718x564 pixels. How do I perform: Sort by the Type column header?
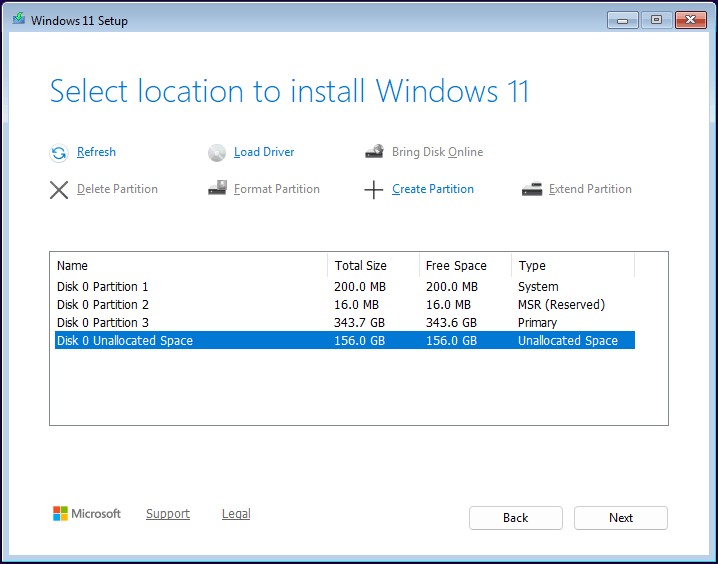tap(573, 266)
